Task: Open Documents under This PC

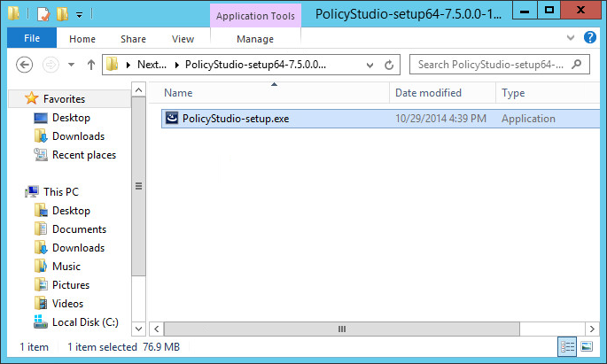Action: 79,229
